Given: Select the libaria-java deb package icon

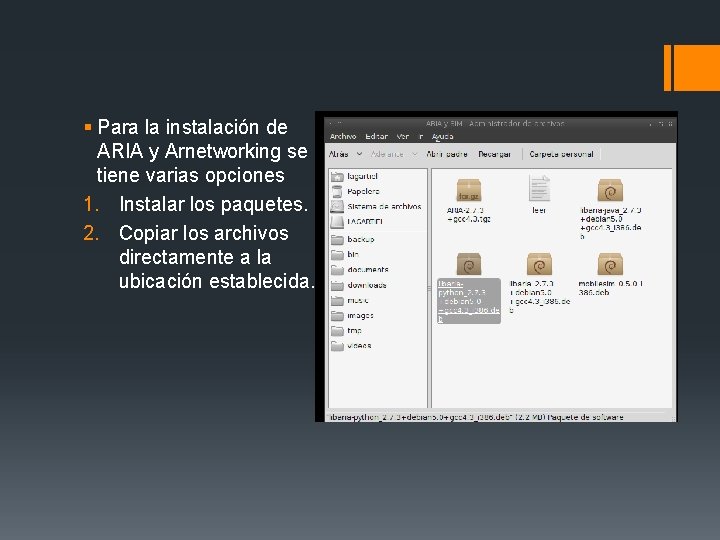Looking at the screenshot, I should (610, 190).
